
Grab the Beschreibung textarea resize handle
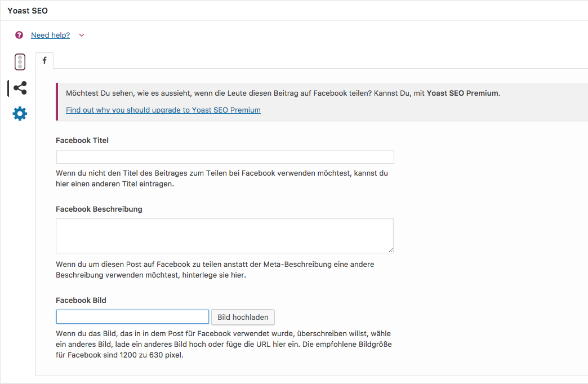390,250
